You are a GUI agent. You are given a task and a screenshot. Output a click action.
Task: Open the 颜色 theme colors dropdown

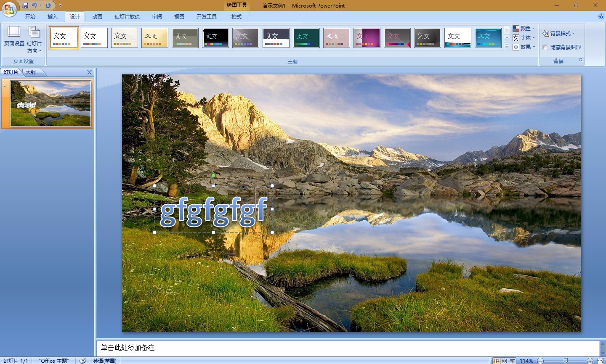(524, 29)
